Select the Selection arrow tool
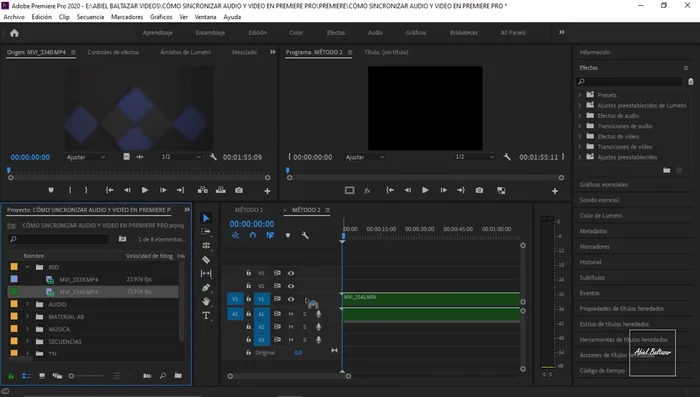Image resolution: width=700 pixels, height=397 pixels. (x=206, y=218)
